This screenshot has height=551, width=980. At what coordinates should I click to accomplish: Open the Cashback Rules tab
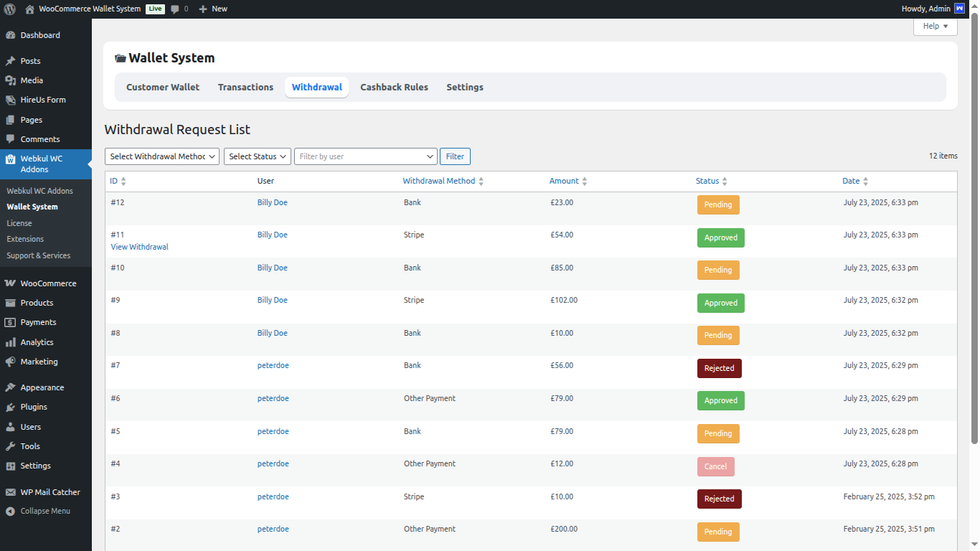[394, 87]
